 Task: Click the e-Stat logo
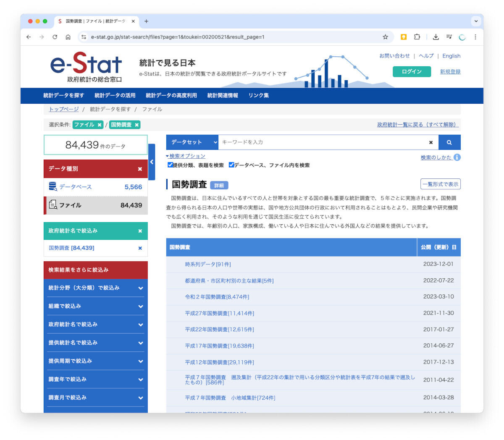(86, 67)
